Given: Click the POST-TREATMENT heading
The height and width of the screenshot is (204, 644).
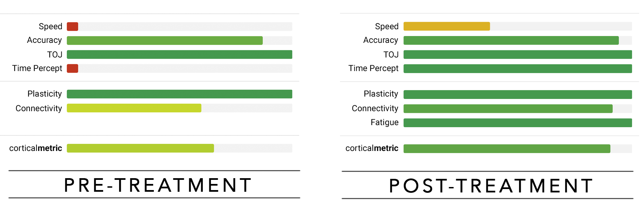Looking at the screenshot, I should [491, 186].
